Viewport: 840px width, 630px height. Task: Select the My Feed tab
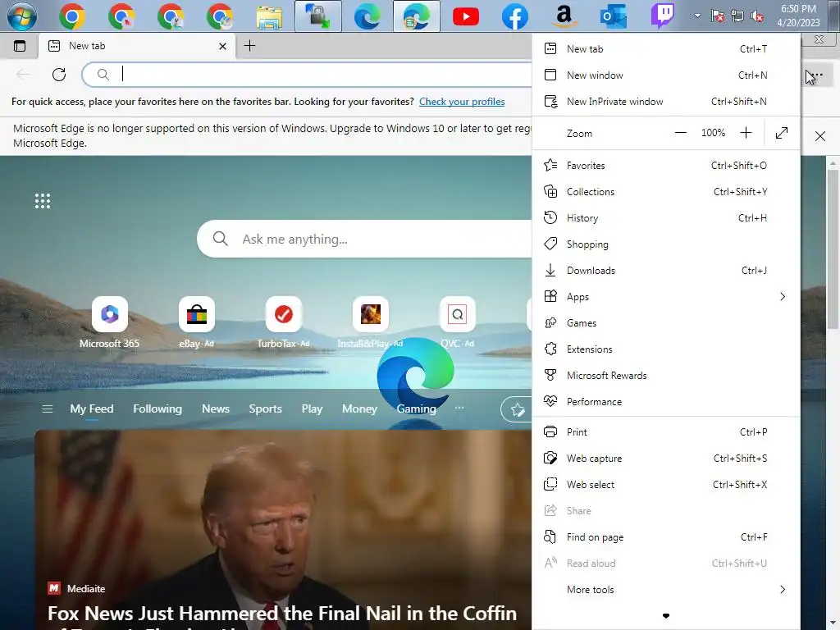coord(92,409)
